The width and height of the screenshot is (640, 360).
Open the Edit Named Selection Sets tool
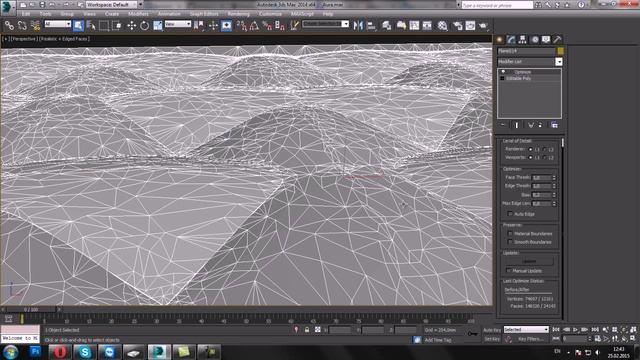coord(294,26)
